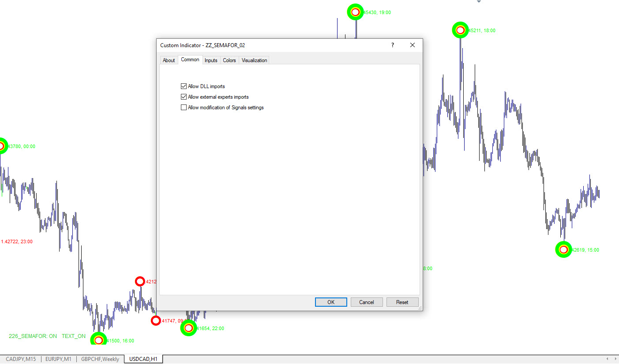Open the Colors tab
The image size is (619, 364).
(229, 60)
